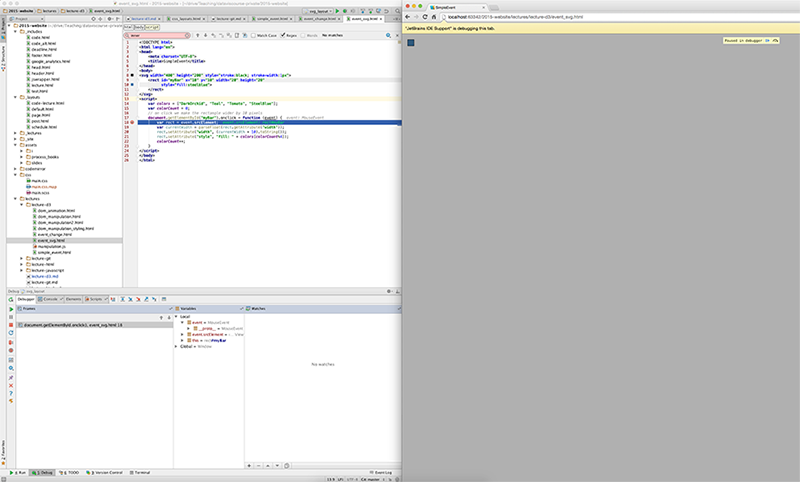Click the search text field in find bar
Viewport: 800px width, 482px height.
point(159,35)
